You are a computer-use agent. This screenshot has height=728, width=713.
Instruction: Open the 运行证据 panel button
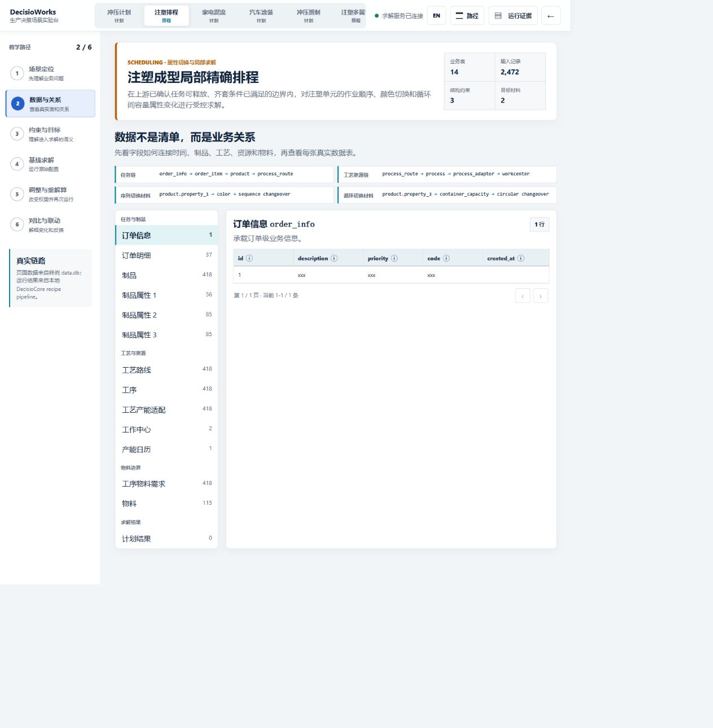513,16
